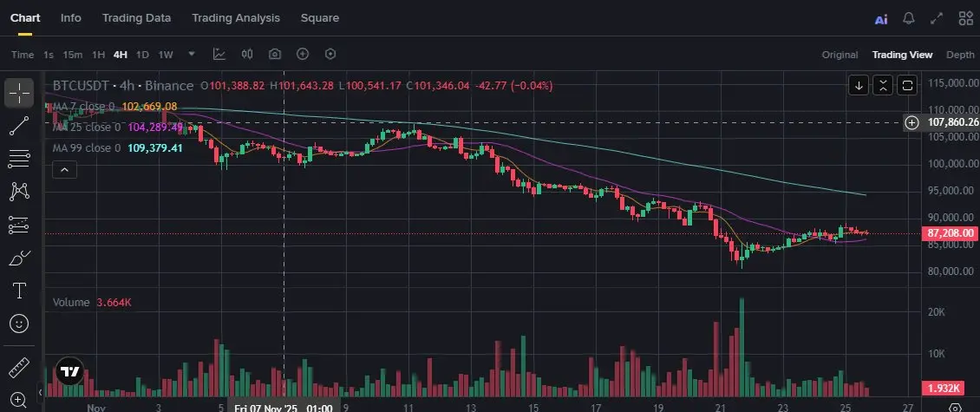The image size is (980, 412).
Task: Click the Ai assistant button
Action: [881, 18]
